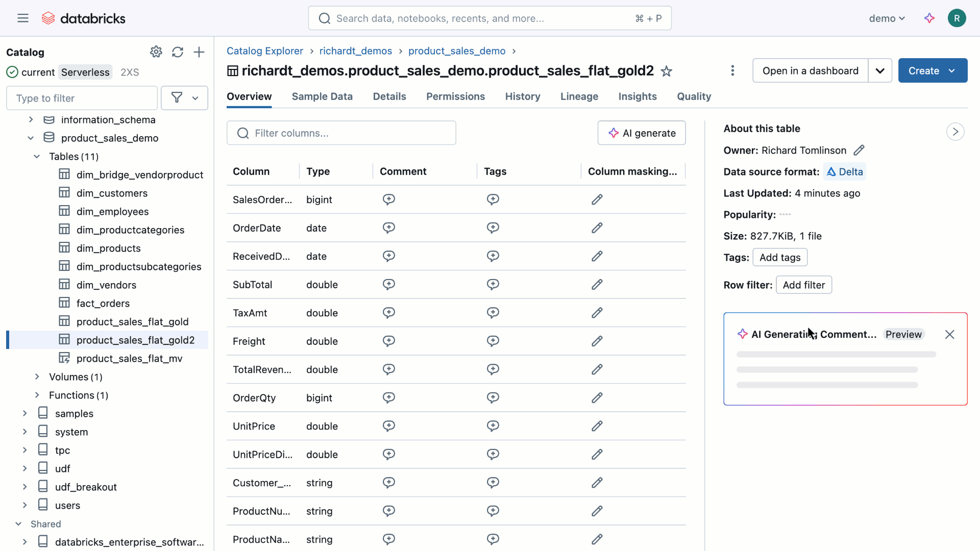Refresh the catalog tree
980x551 pixels.
click(x=177, y=52)
